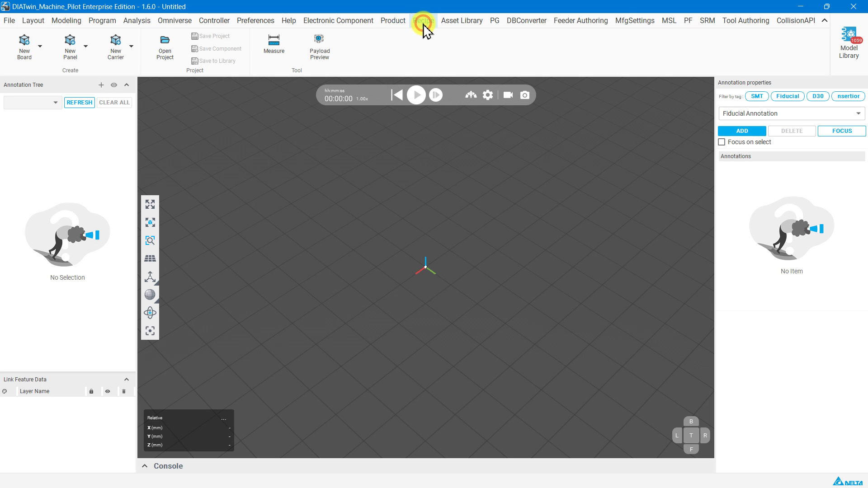Select Top view on view cube
The width and height of the screenshot is (868, 488).
(691, 436)
